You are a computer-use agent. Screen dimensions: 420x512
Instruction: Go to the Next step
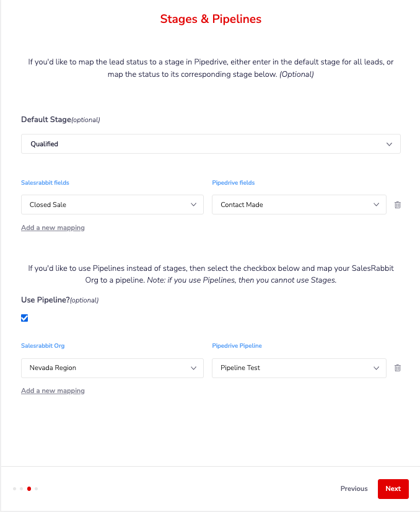pos(393,489)
